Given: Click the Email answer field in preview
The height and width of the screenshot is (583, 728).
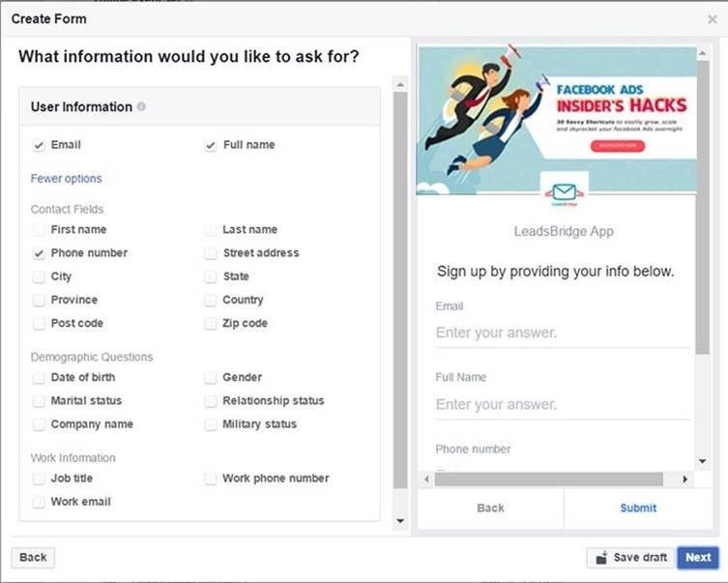Looking at the screenshot, I should [562, 334].
